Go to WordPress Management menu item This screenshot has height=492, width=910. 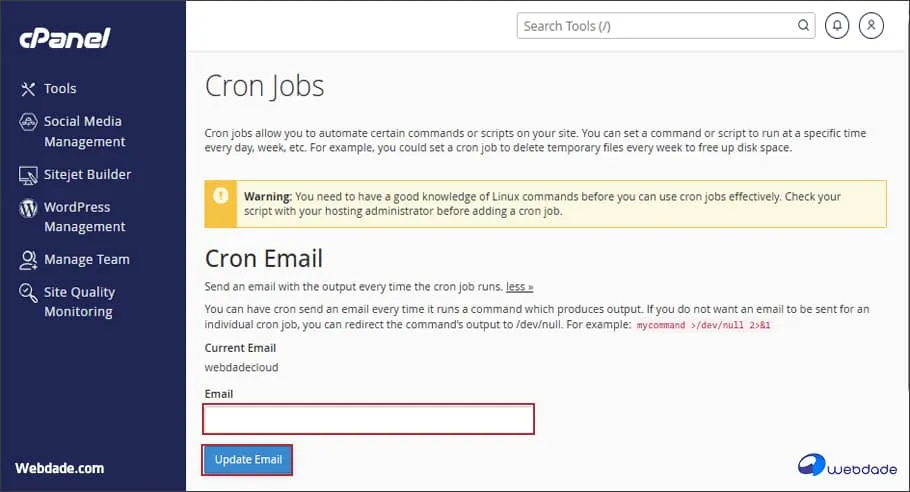click(84, 217)
